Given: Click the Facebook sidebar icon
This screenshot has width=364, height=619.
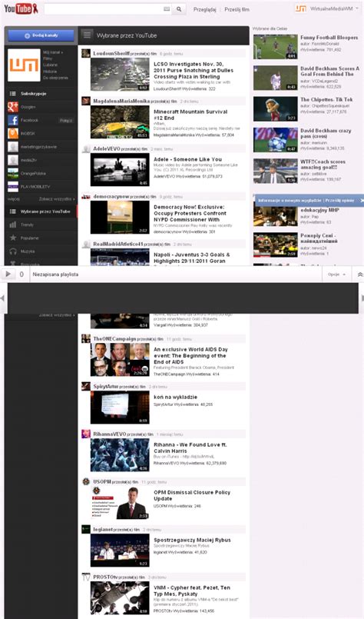Looking at the screenshot, I should tap(13, 120).
